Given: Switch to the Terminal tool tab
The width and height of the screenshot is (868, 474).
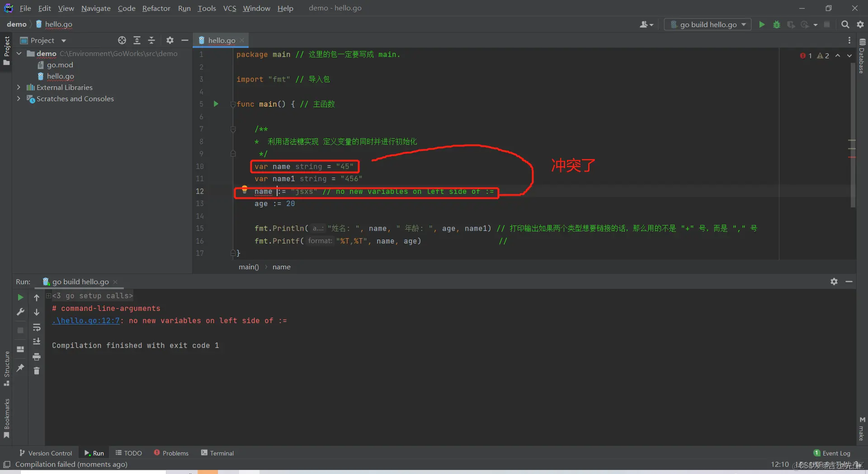Looking at the screenshot, I should click(217, 453).
